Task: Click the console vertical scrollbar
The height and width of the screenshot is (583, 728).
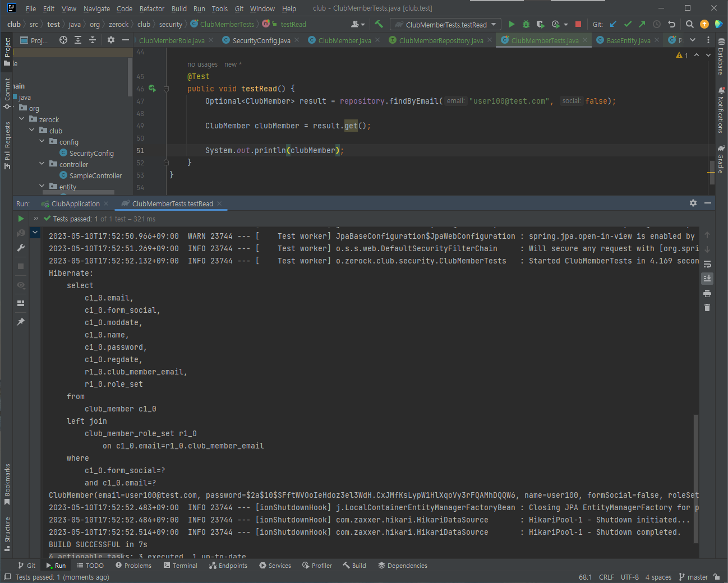Action: pyautogui.click(x=696, y=479)
